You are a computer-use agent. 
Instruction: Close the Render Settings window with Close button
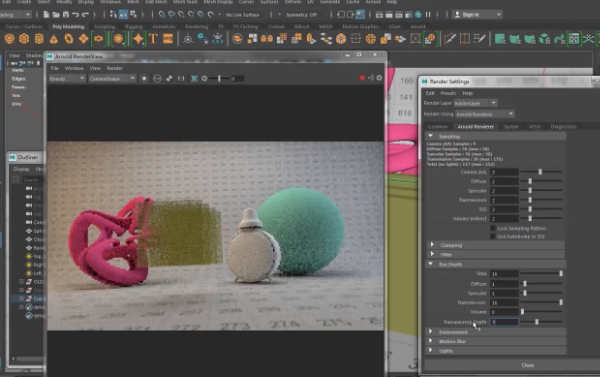527,365
